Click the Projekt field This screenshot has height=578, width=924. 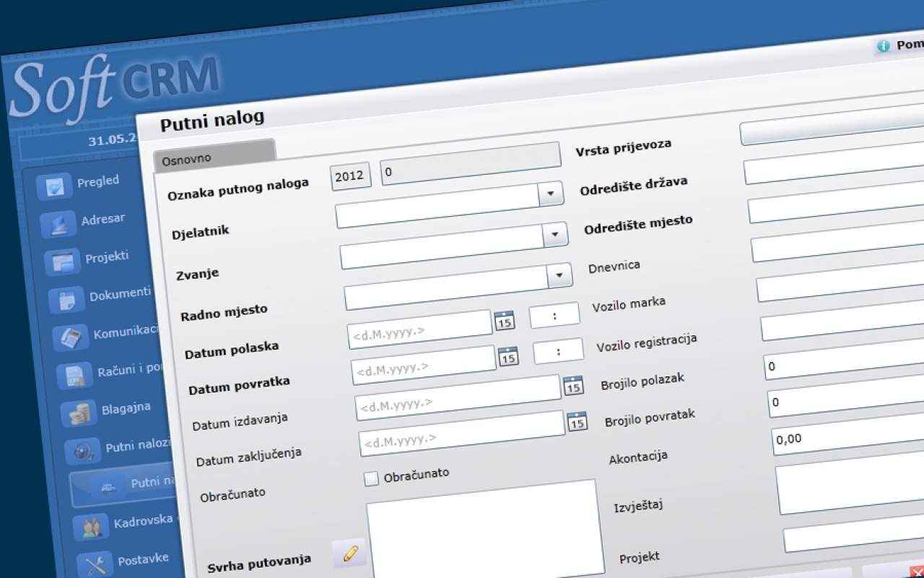pyautogui.click(x=854, y=535)
